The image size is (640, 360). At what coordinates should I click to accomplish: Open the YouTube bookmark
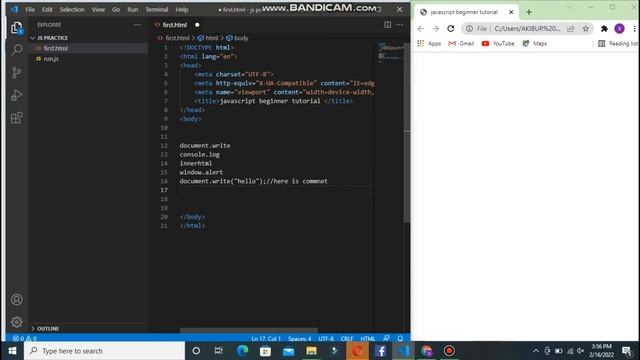tap(498, 43)
